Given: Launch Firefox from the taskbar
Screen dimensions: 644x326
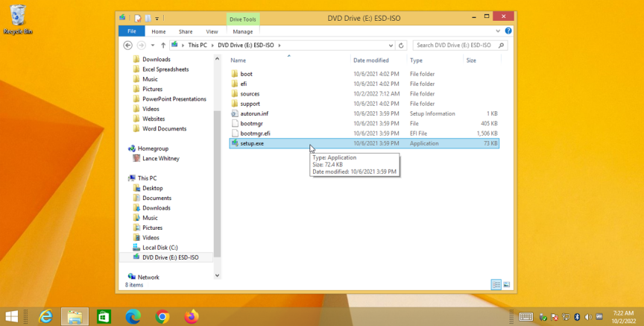Looking at the screenshot, I should click(192, 316).
